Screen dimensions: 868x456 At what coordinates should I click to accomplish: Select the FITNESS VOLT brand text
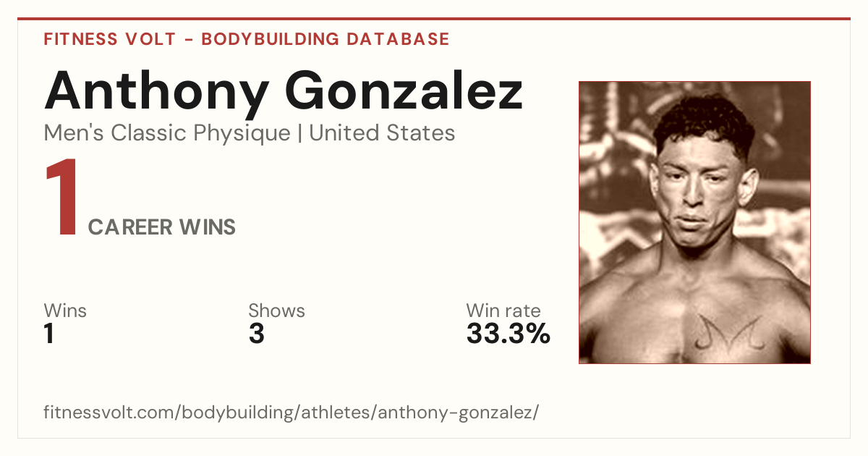[x=110, y=39]
